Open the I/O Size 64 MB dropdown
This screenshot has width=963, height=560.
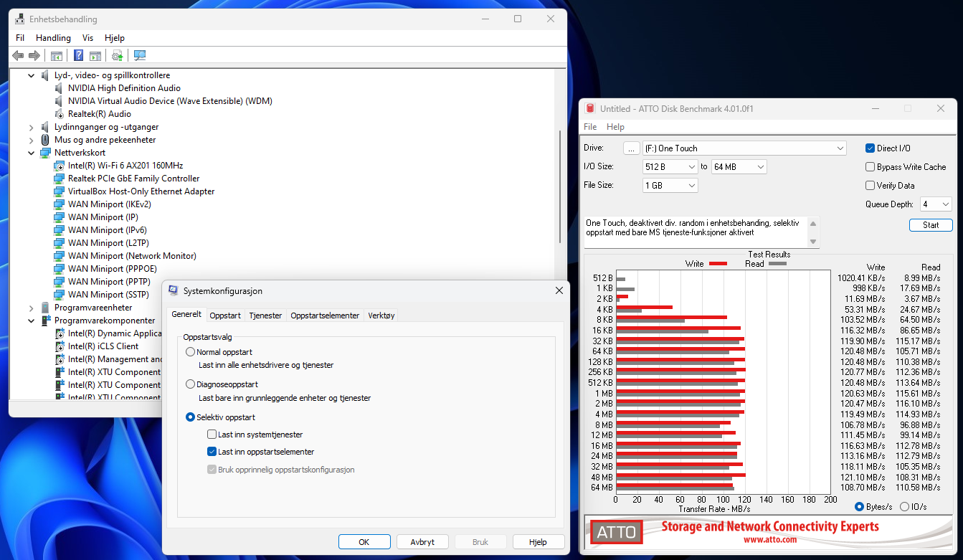[739, 167]
